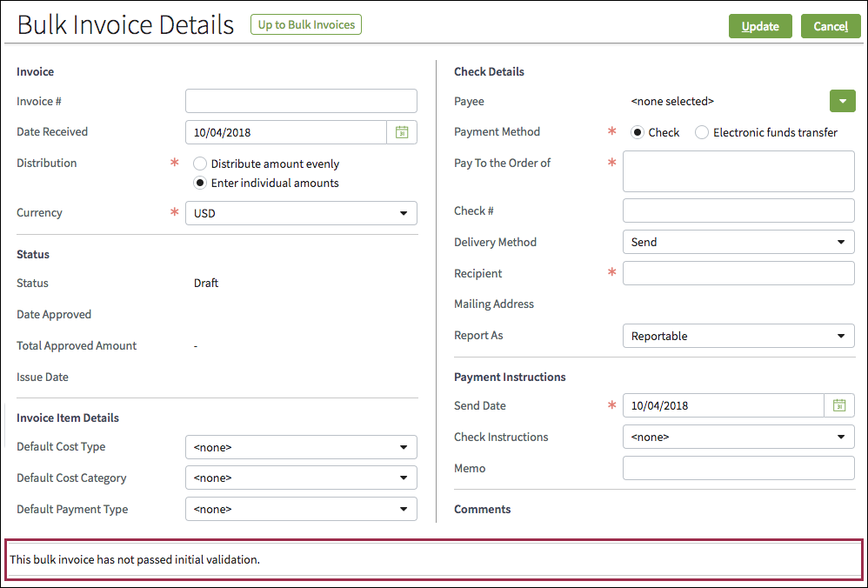The height and width of the screenshot is (588, 868).
Task: Select Enter individual amounts option
Action: pos(200,183)
